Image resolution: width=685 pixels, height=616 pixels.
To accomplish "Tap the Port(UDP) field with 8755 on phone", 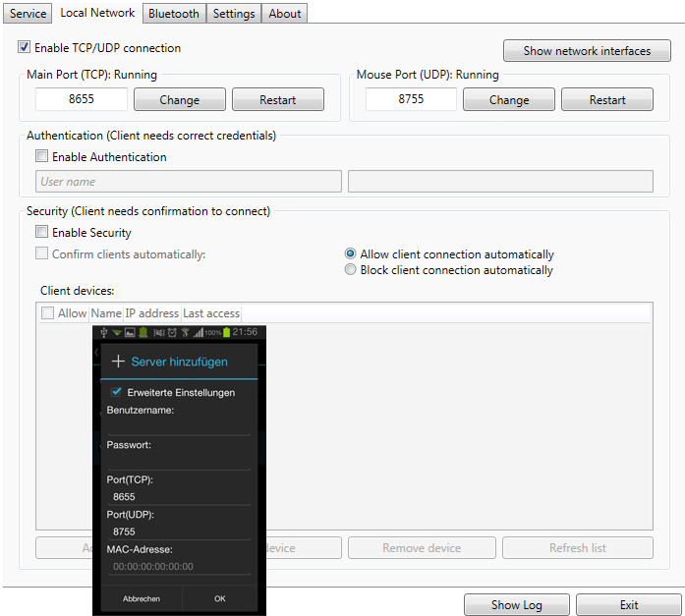I will click(179, 532).
